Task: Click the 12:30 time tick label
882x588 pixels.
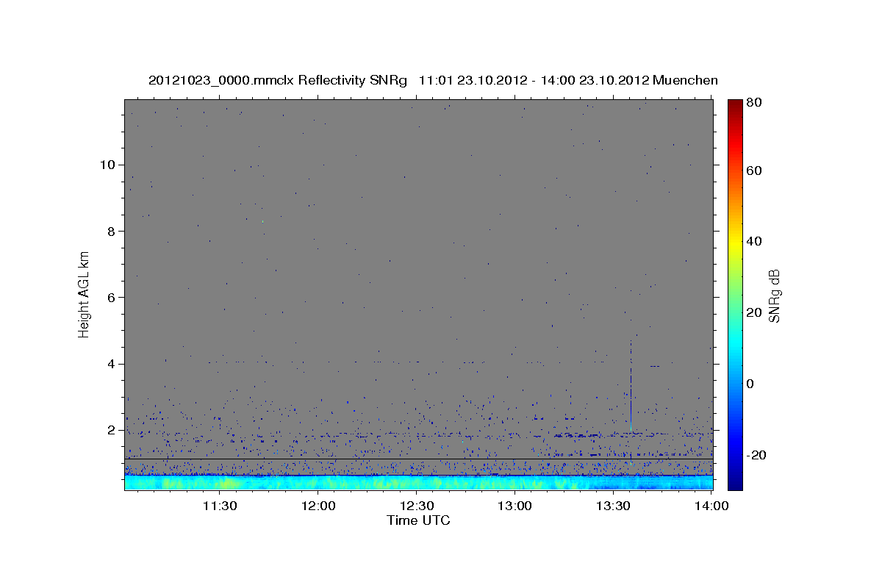Action: pyautogui.click(x=417, y=506)
